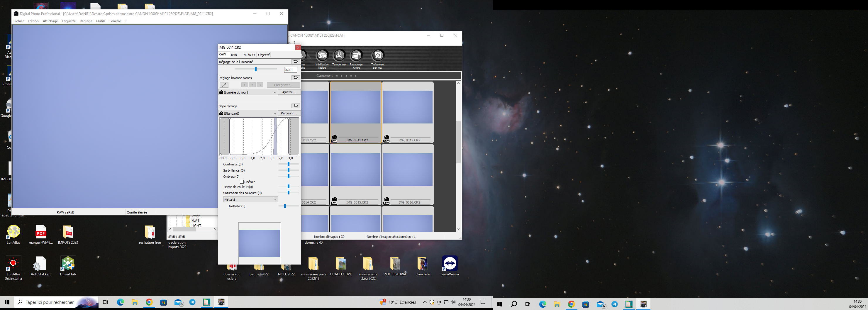Select the DriverHub desktop icon
This screenshot has height=310, width=868.
(x=68, y=266)
